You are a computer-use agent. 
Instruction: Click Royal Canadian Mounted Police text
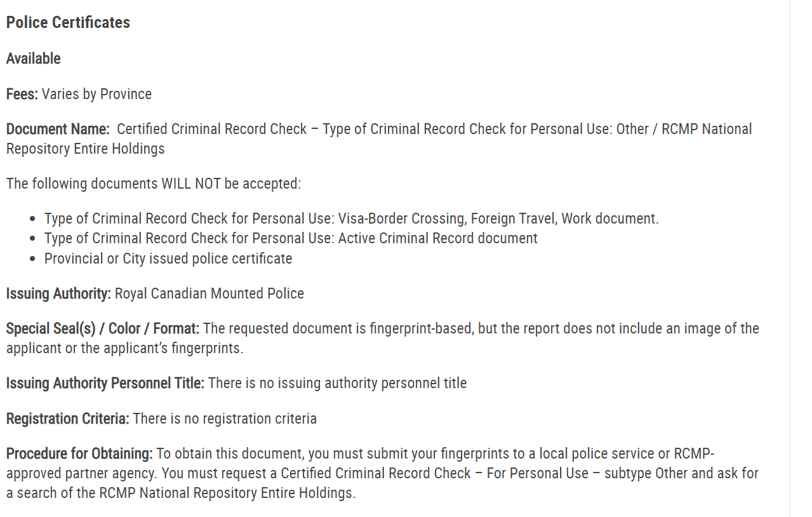click(x=210, y=293)
